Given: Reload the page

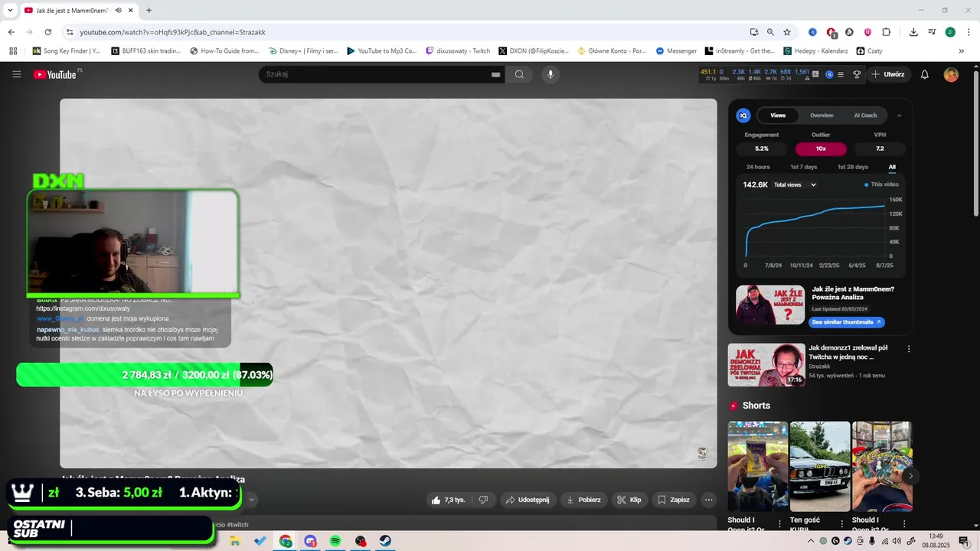Looking at the screenshot, I should (47, 32).
